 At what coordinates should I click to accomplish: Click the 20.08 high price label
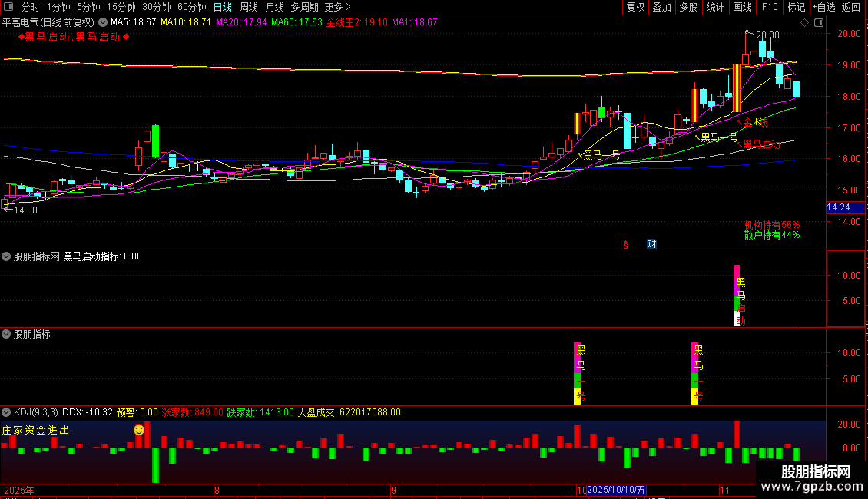767,35
